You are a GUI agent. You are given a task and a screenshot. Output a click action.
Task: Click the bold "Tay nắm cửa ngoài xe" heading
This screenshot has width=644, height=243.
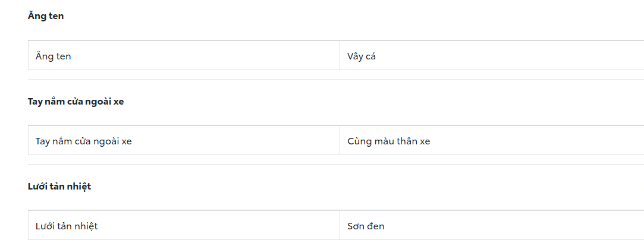pyautogui.click(x=76, y=101)
